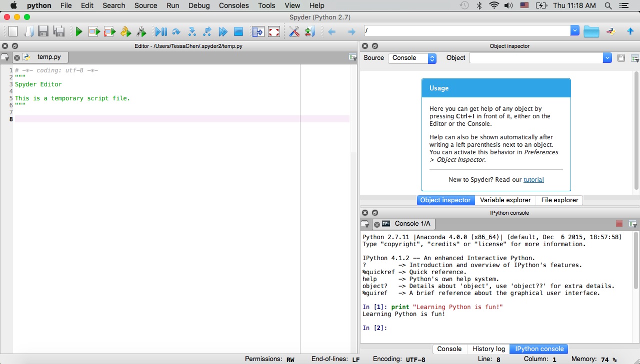Click the Save file floppy disk icon

click(x=43, y=32)
